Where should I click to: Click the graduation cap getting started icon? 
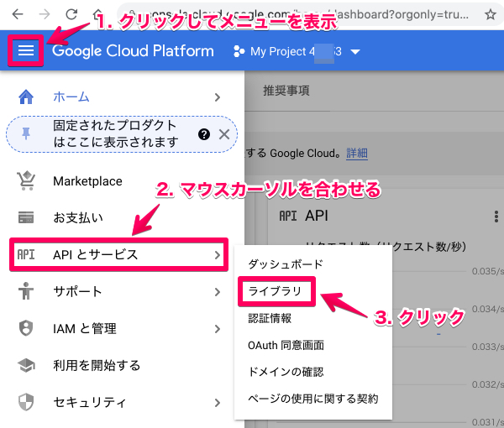tap(26, 366)
